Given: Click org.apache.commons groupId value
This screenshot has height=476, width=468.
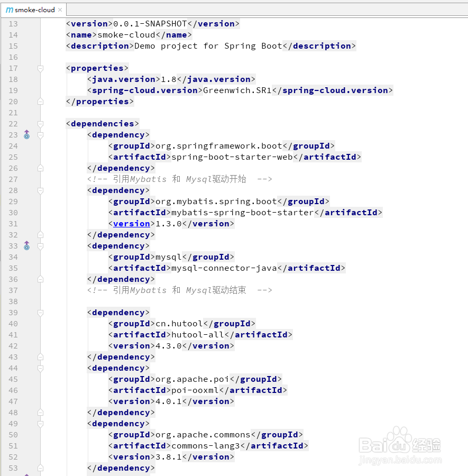Looking at the screenshot, I should point(203,435).
